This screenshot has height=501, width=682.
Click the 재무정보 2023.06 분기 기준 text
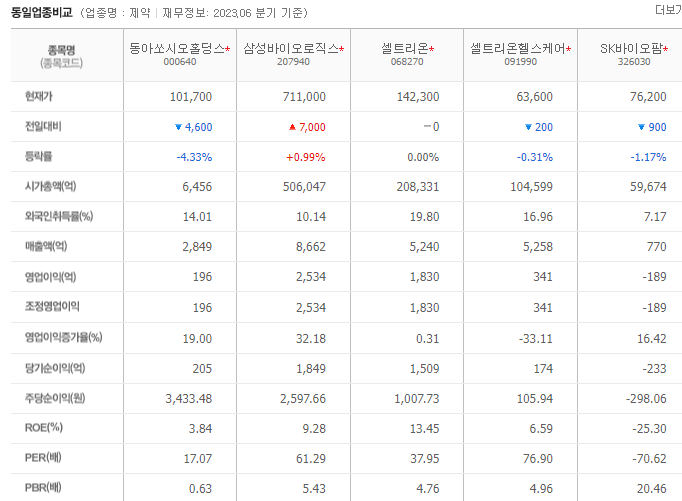tap(234, 13)
